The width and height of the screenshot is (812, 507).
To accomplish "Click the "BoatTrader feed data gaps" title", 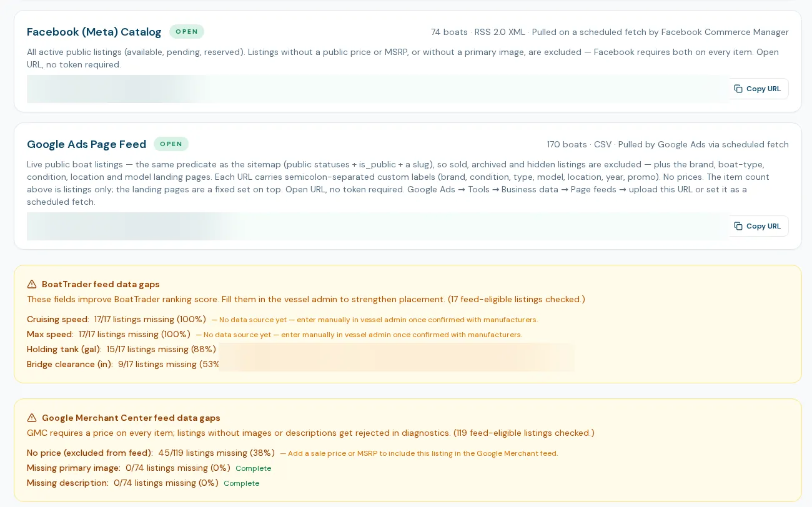I will pos(101,284).
